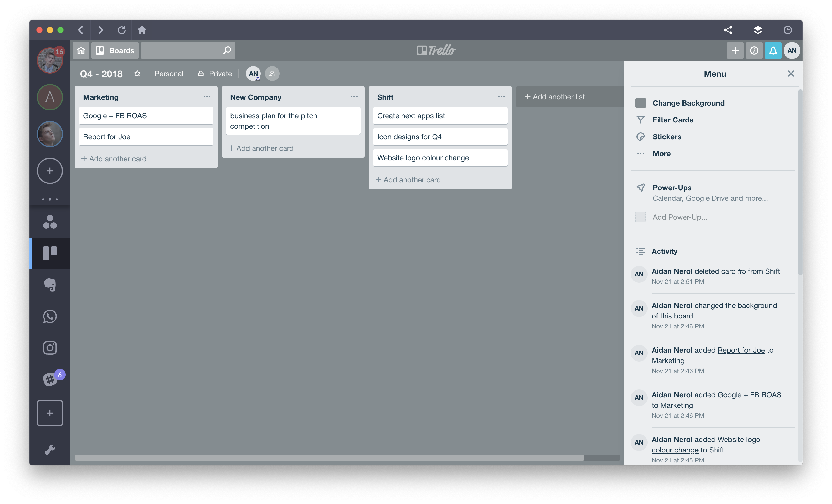Click the Trello logo in the header
Screen dimensions: 832x504
coord(436,50)
